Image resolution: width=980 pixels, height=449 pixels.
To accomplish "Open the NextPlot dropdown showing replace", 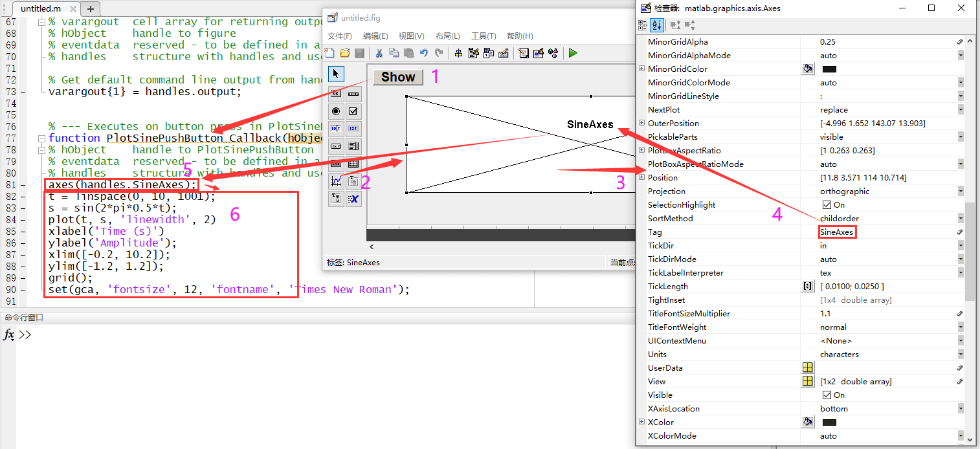I will (x=961, y=109).
